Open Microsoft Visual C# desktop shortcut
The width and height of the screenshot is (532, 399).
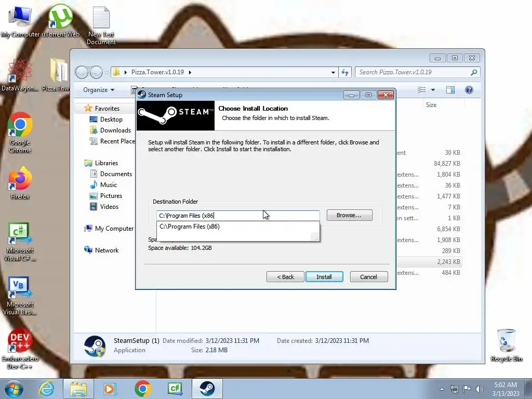[20, 242]
